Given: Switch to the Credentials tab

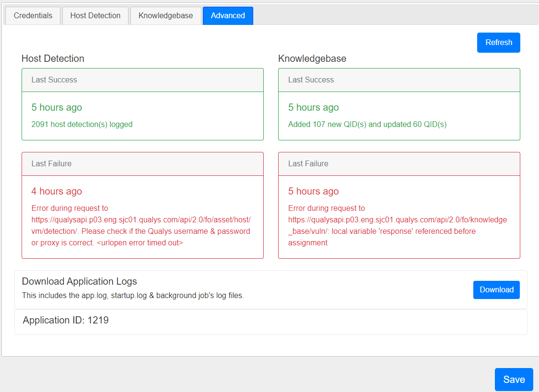Looking at the screenshot, I should point(33,15).
